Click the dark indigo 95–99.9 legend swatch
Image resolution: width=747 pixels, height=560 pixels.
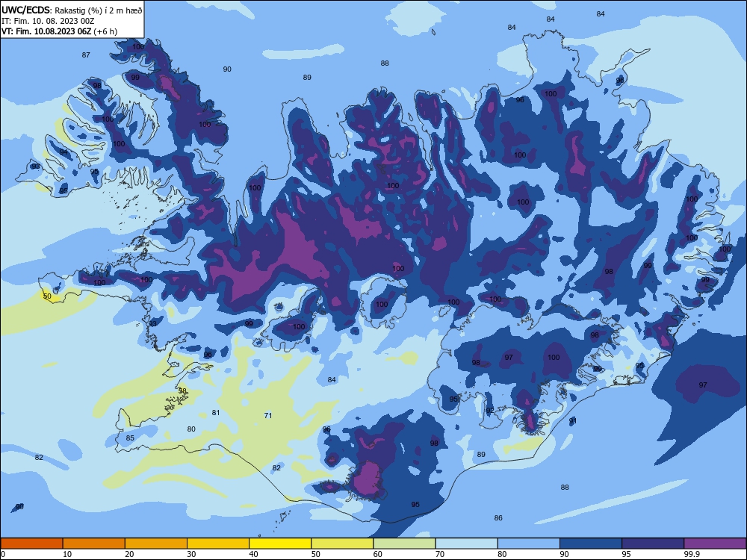pos(653,544)
